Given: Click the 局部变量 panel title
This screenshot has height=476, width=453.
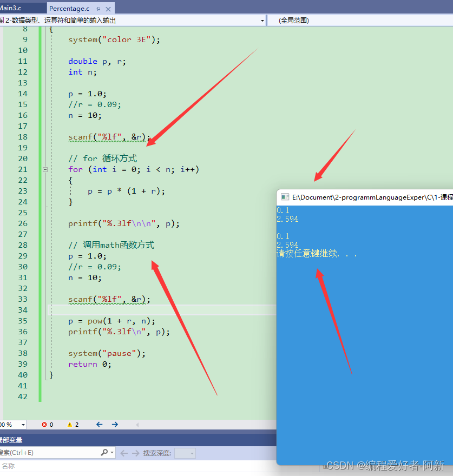Looking at the screenshot, I should pos(11,440).
